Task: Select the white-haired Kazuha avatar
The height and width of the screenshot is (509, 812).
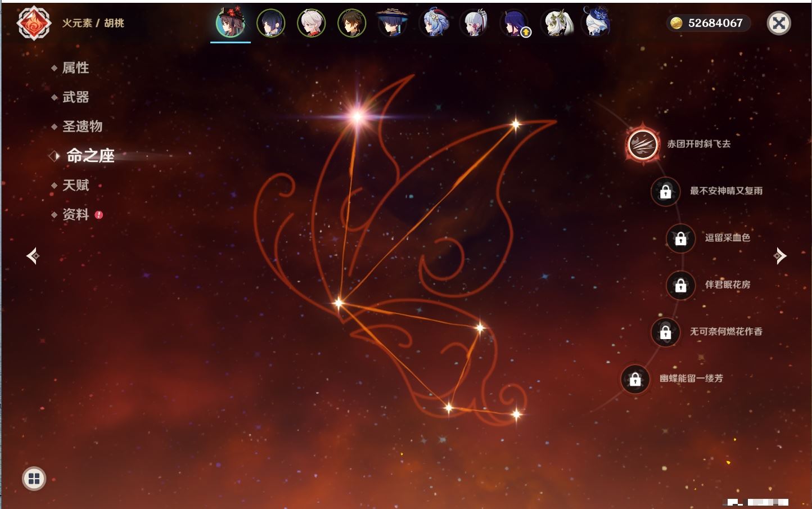Action: tap(312, 23)
